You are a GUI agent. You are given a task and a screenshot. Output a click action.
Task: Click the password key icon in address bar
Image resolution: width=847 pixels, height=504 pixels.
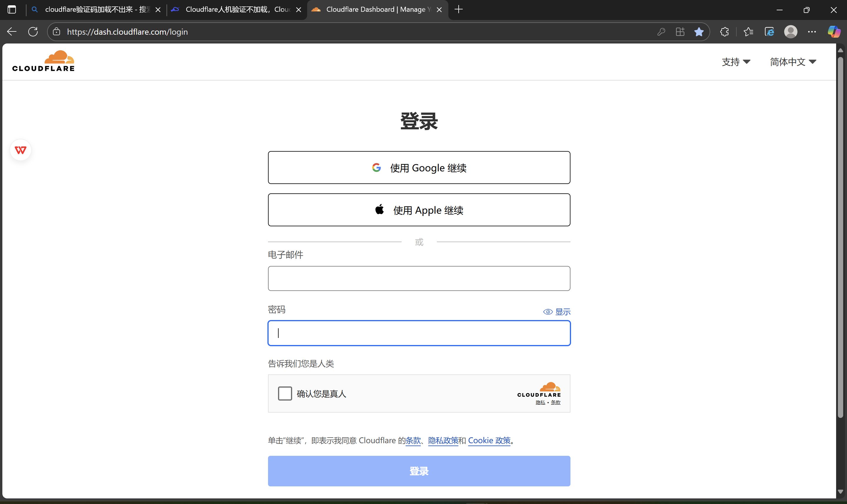click(x=661, y=31)
